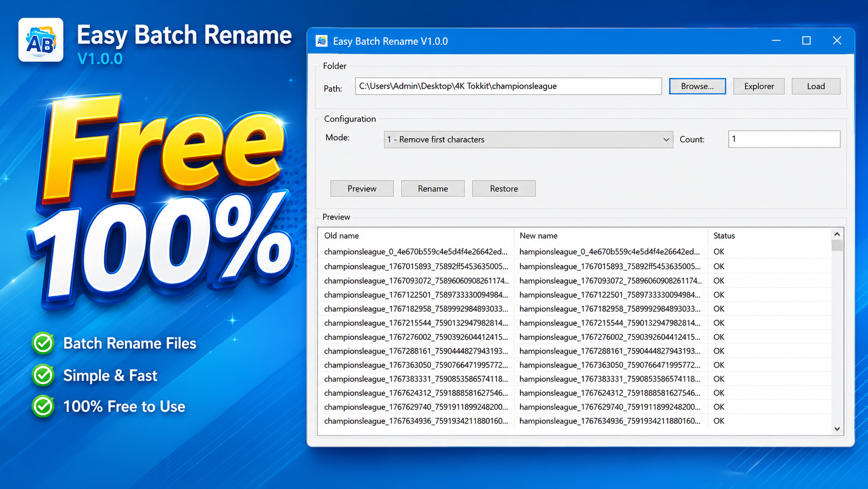Open the folder with the Explorer button
Image resolution: width=868 pixels, height=489 pixels.
pyautogui.click(x=758, y=86)
